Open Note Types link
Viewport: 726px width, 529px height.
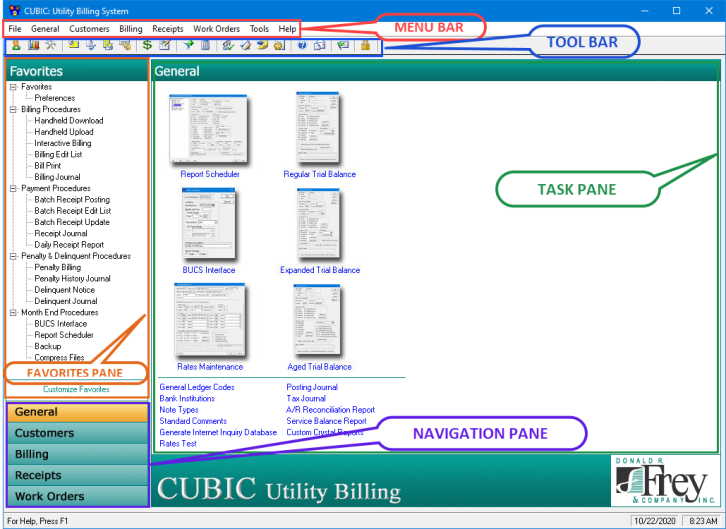[x=179, y=410]
